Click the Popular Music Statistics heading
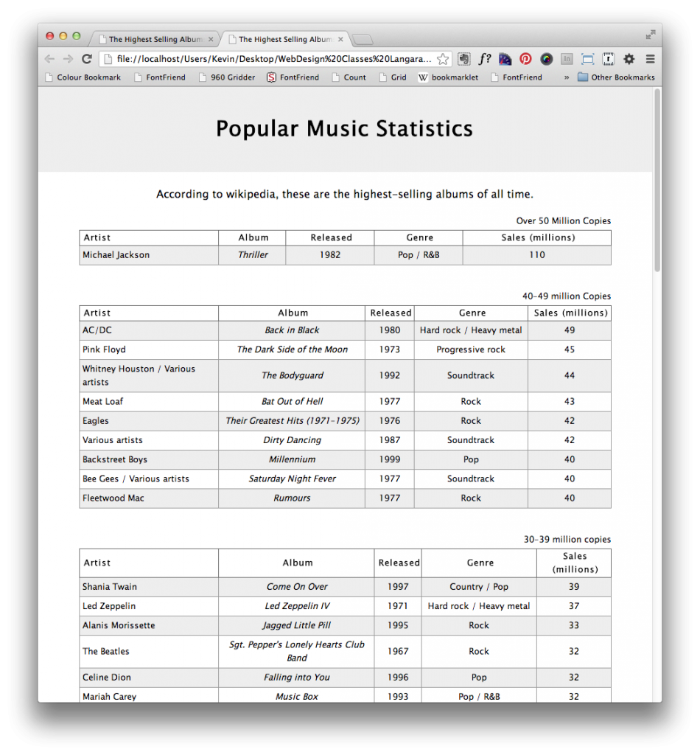 pyautogui.click(x=344, y=128)
